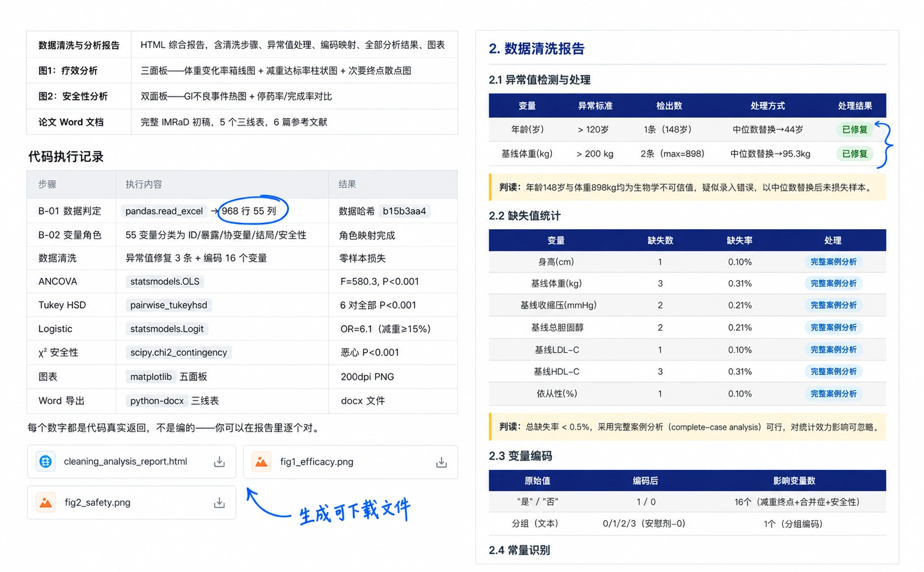Download fig1_efficacy.png via its download icon
This screenshot has width=924, height=572.
441,462
